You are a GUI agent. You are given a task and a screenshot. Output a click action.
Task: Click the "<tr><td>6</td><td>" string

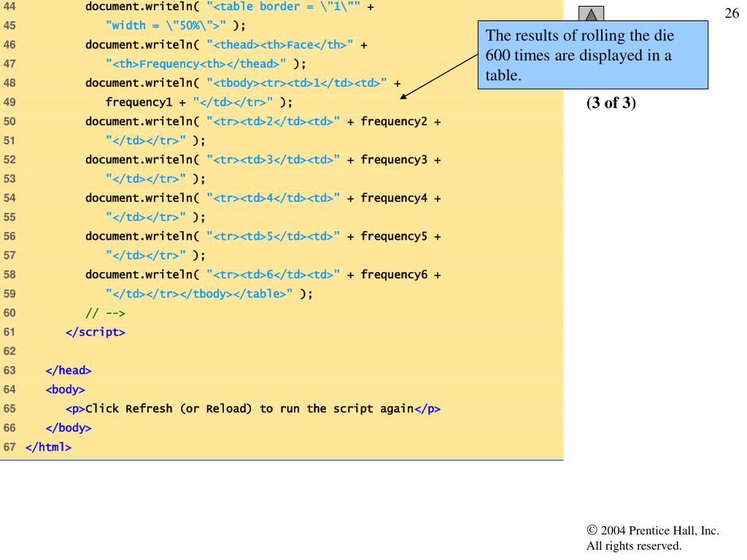(x=273, y=275)
